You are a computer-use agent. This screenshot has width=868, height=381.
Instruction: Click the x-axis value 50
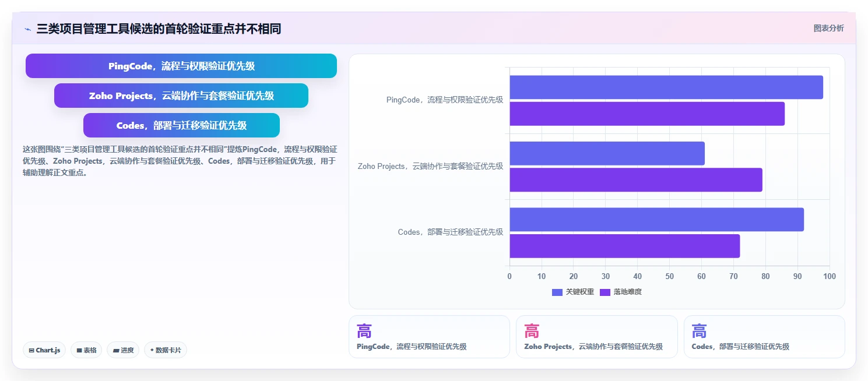pyautogui.click(x=669, y=276)
